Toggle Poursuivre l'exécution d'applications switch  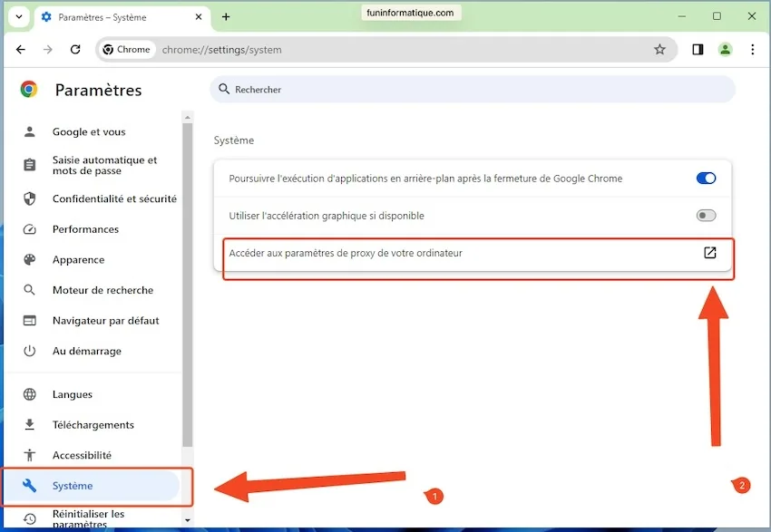[x=706, y=178]
